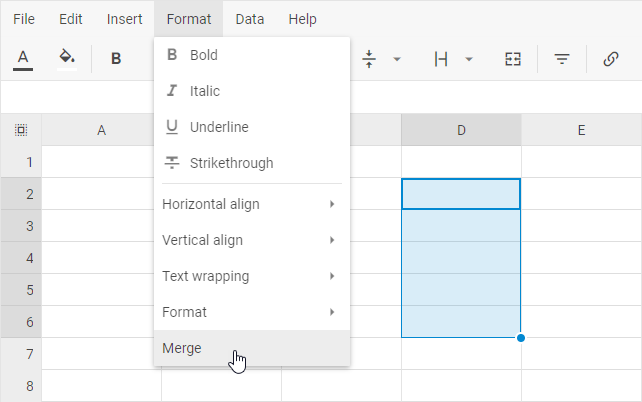Open the Data menu
Viewport: 642px width, 402px height.
[250, 19]
